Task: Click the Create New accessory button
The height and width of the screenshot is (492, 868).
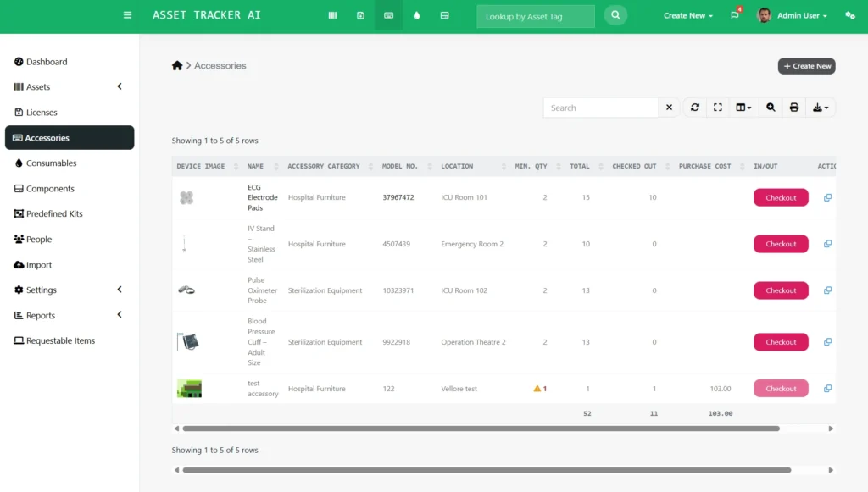Action: point(806,66)
